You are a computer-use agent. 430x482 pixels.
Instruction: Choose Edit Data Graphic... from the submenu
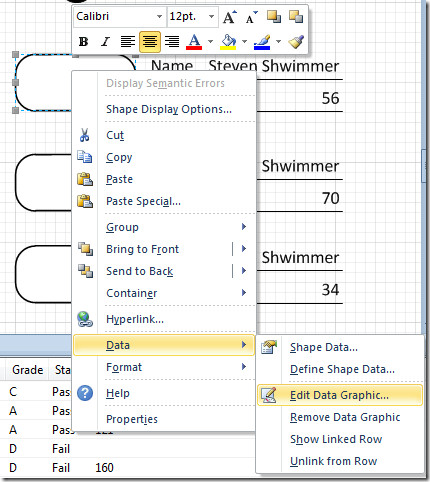pyautogui.click(x=340, y=395)
